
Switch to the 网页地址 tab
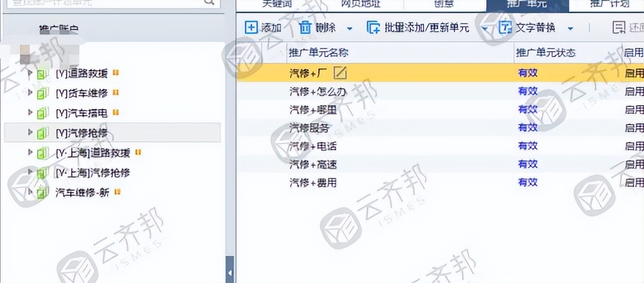pyautogui.click(x=361, y=5)
